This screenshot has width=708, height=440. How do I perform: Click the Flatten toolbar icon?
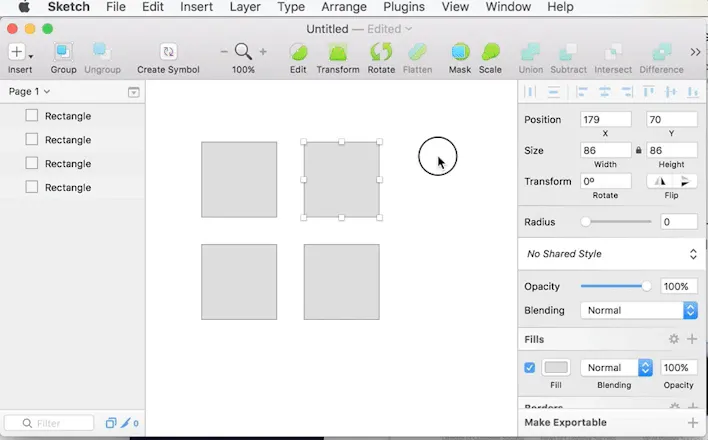tap(417, 52)
